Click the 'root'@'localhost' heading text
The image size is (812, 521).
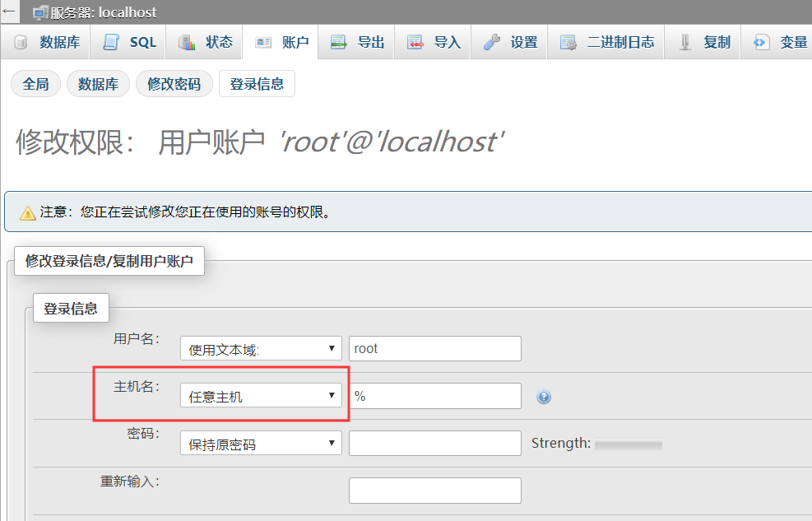pyautogui.click(x=392, y=142)
